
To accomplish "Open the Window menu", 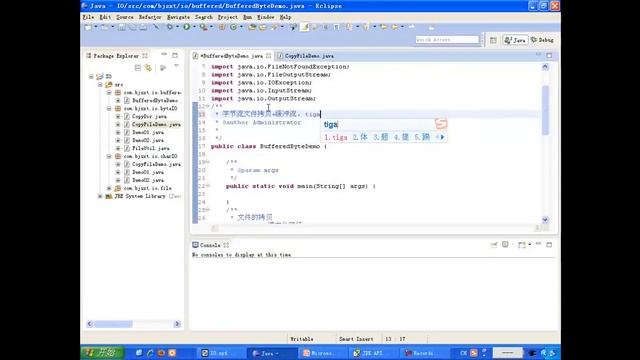I will (265, 17).
